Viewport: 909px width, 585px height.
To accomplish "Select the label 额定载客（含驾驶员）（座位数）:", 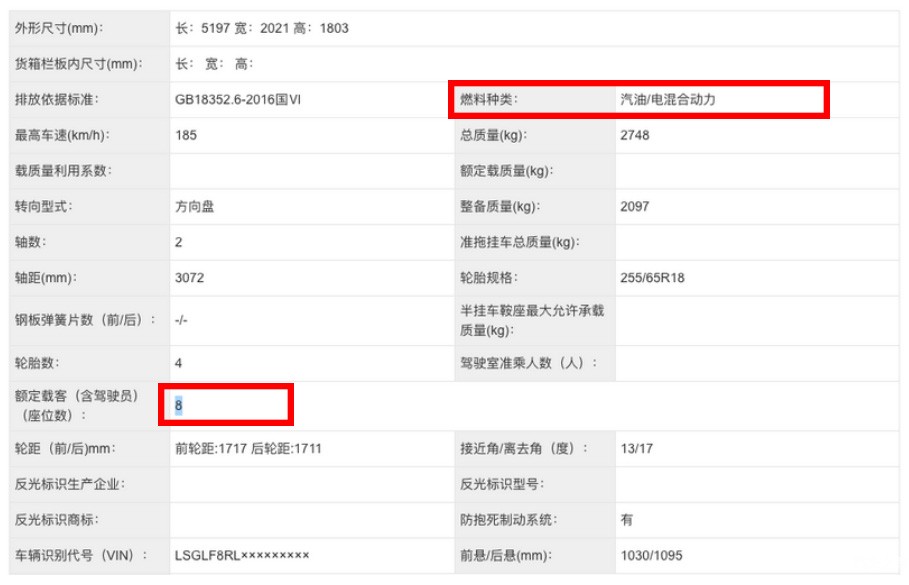I will pyautogui.click(x=78, y=406).
